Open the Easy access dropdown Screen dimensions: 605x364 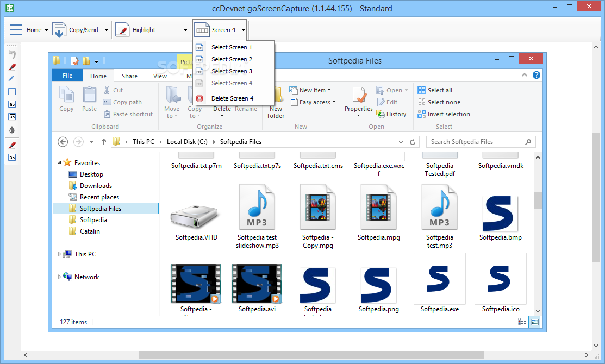coord(334,102)
